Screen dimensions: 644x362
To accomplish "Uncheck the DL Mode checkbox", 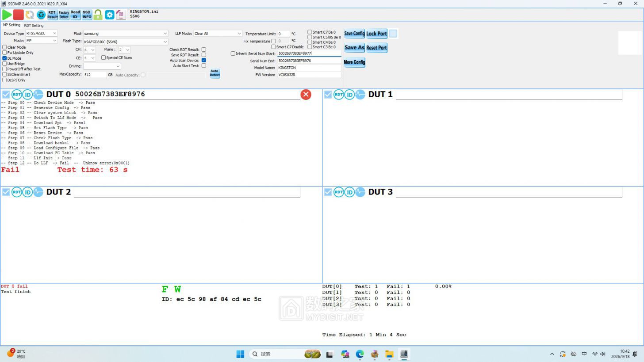I will coord(4,58).
